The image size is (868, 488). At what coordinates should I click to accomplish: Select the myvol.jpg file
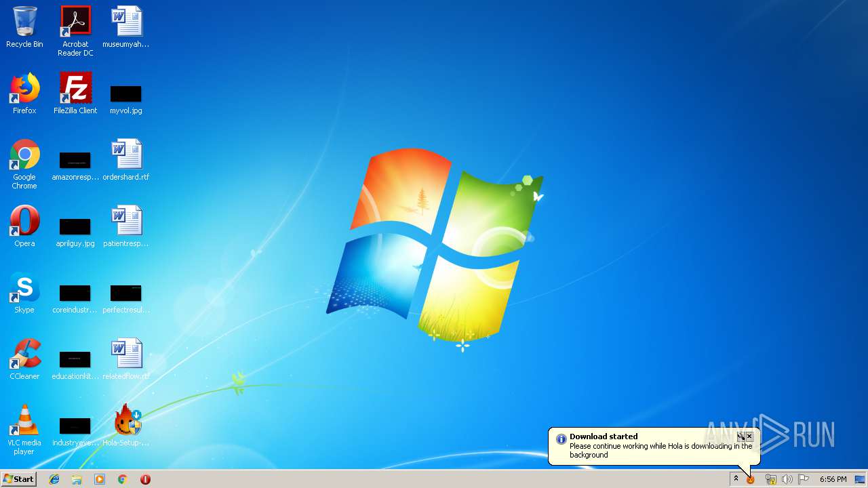click(x=126, y=99)
